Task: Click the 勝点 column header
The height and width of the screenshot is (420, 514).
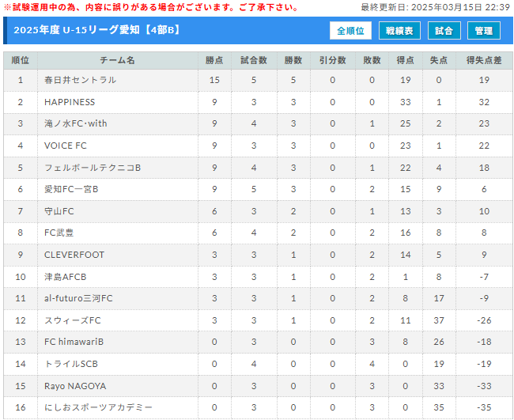Action: pos(214,60)
